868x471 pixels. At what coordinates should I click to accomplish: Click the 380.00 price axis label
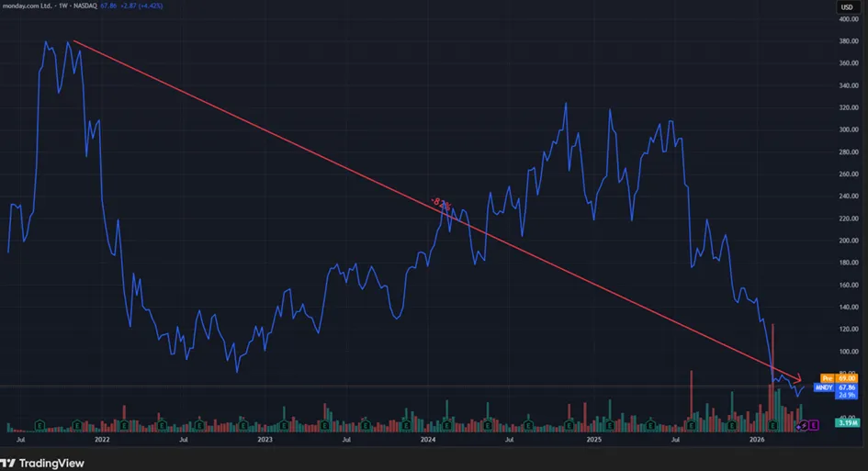coord(849,41)
